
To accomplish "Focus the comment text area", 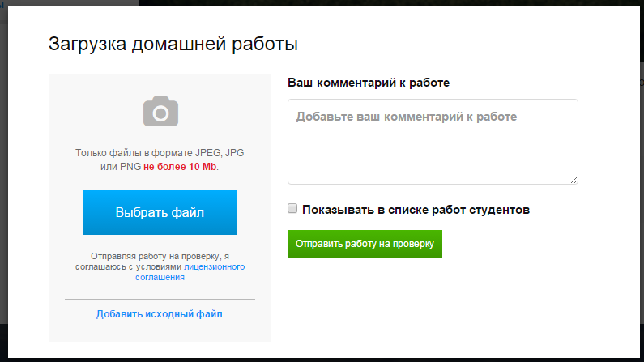I will click(433, 142).
